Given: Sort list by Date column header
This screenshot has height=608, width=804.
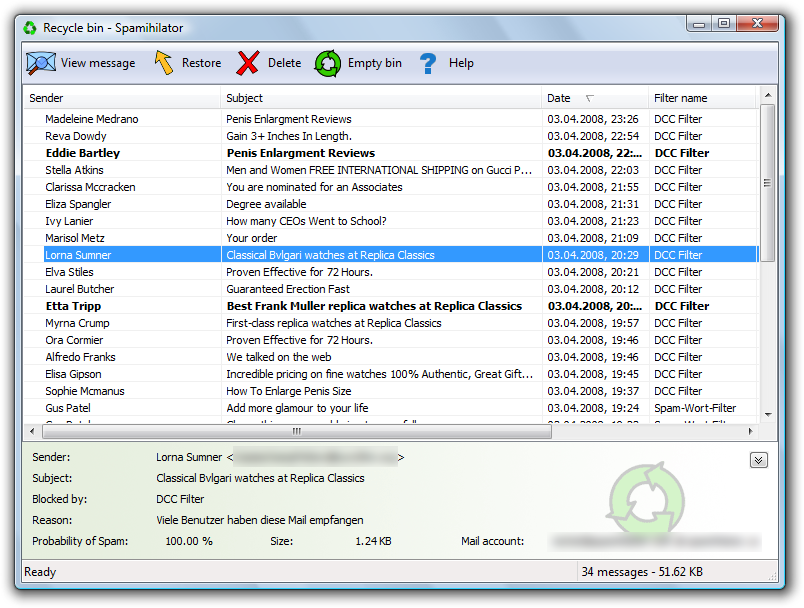Looking at the screenshot, I should click(x=595, y=98).
